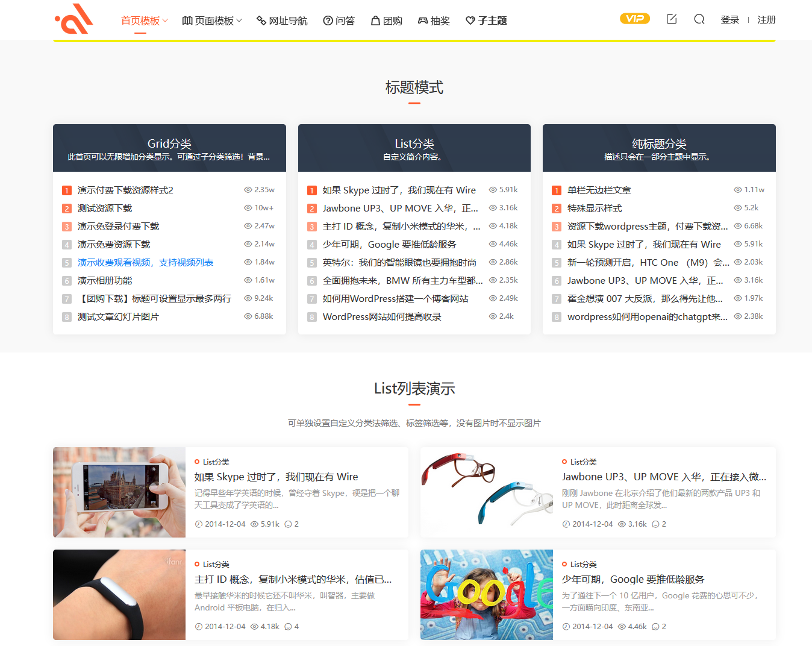
Task: Open the 问答 question mark item
Action: tap(339, 21)
